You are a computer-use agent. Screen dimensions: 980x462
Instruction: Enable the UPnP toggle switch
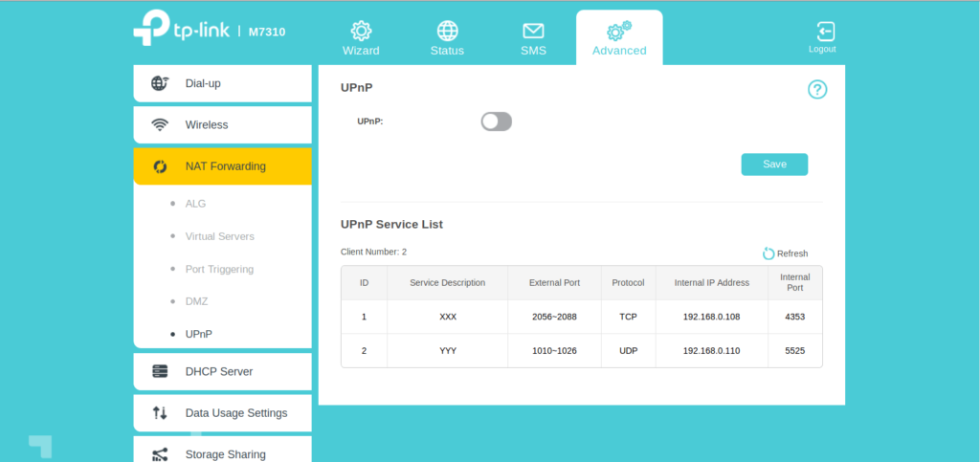point(496,121)
